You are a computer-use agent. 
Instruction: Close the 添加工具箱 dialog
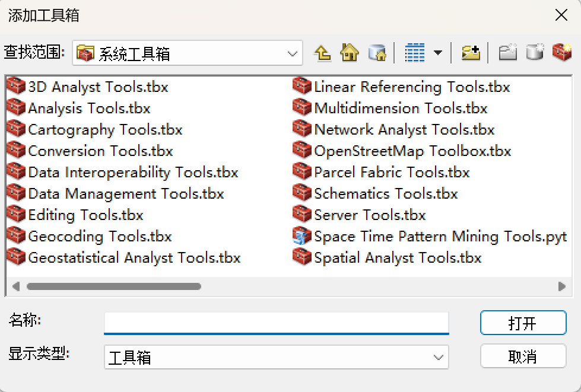tap(561, 15)
